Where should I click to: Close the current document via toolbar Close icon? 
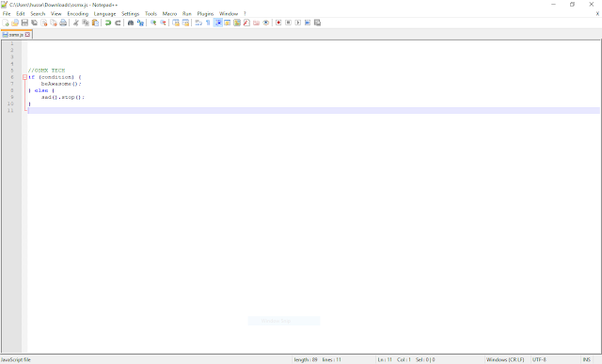click(x=44, y=23)
